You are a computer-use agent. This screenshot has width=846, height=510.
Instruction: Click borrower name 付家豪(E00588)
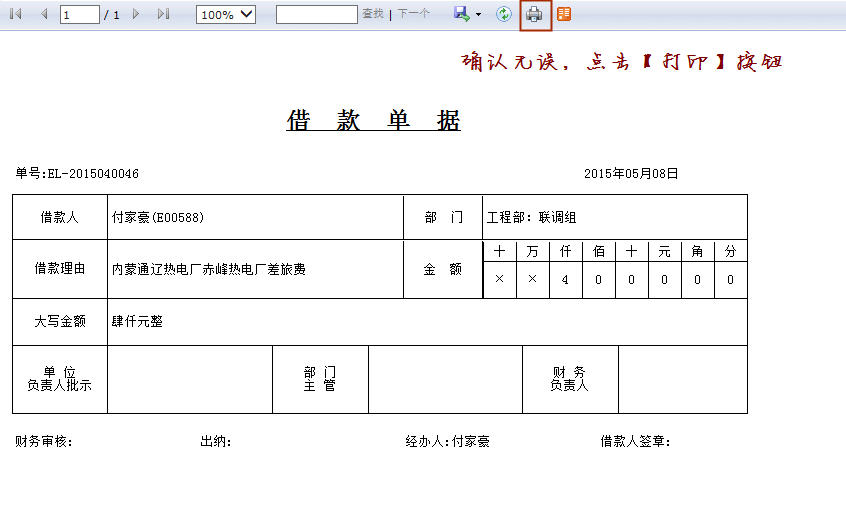coord(158,217)
